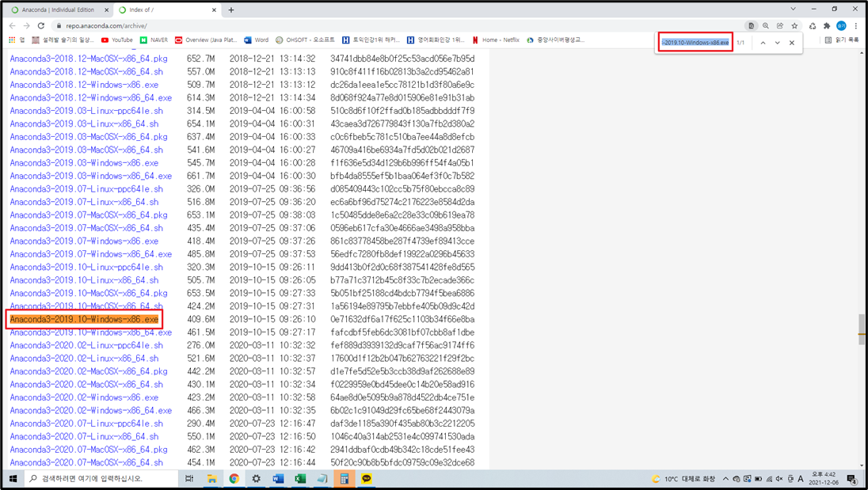
Task: Download Anaconda3-2019.07-Windows-x86.exe
Action: 84,241
